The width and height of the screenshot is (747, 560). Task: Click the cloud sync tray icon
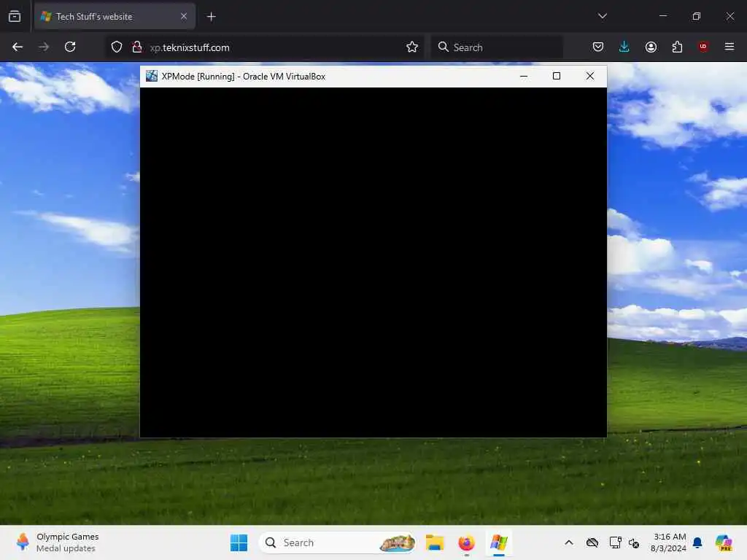pos(592,542)
